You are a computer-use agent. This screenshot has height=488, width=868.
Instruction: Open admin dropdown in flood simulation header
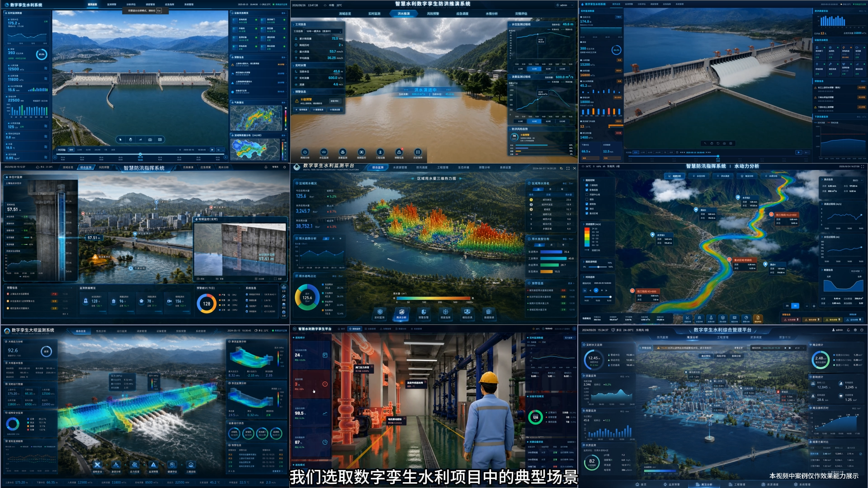click(564, 5)
